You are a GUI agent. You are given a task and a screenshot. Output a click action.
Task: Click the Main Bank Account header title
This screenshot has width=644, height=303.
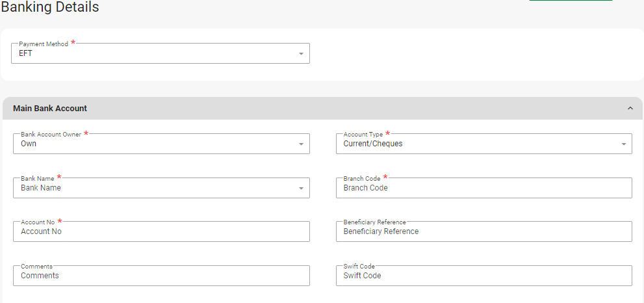50,109
